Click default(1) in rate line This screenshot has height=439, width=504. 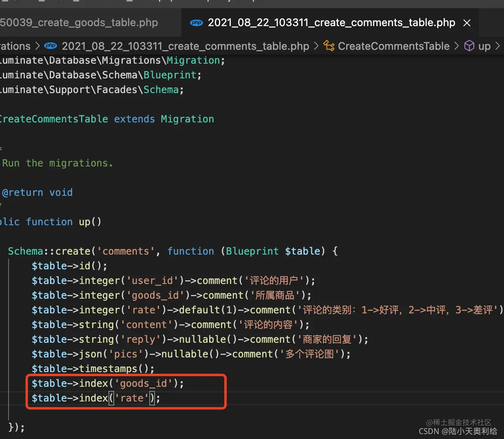click(x=208, y=310)
